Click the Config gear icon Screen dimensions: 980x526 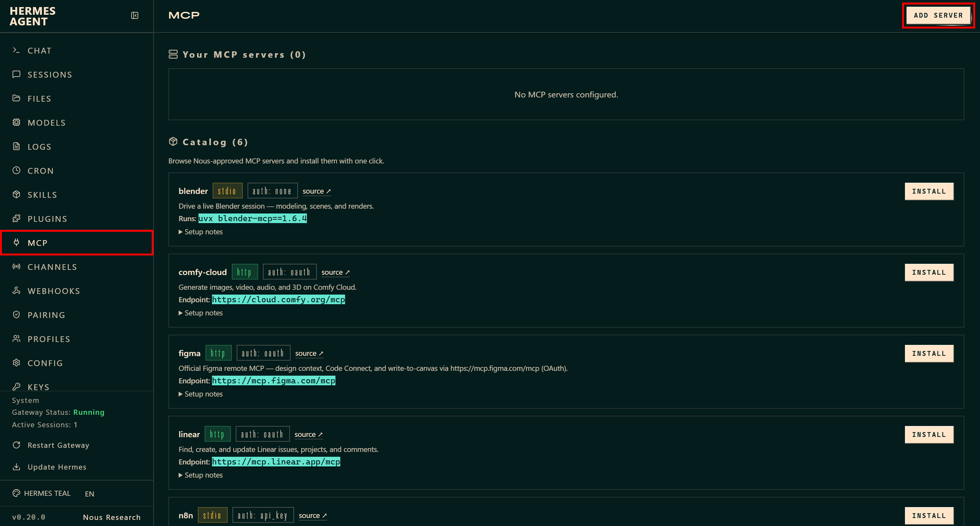pos(16,363)
